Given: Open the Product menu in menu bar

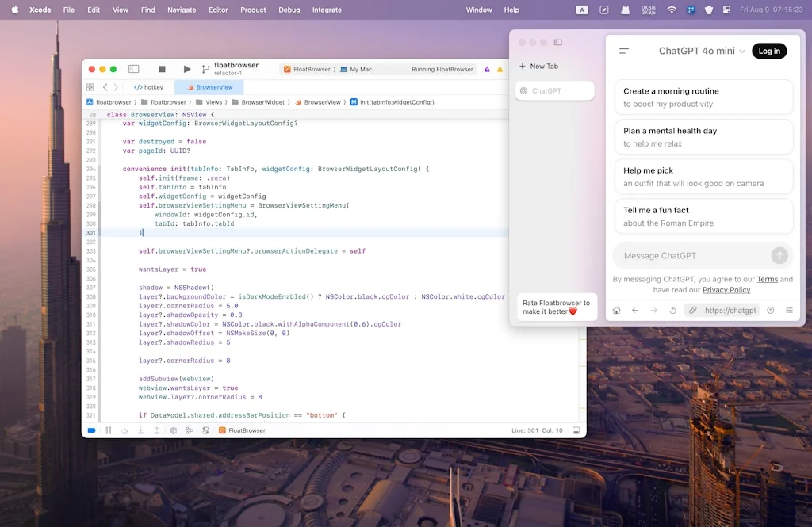Looking at the screenshot, I should point(253,10).
